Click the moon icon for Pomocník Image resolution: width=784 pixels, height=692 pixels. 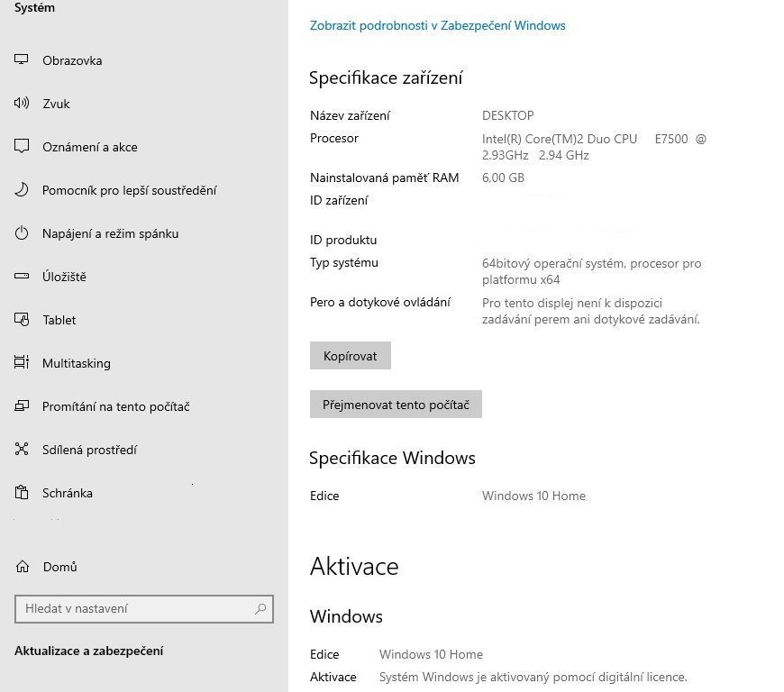(x=23, y=190)
